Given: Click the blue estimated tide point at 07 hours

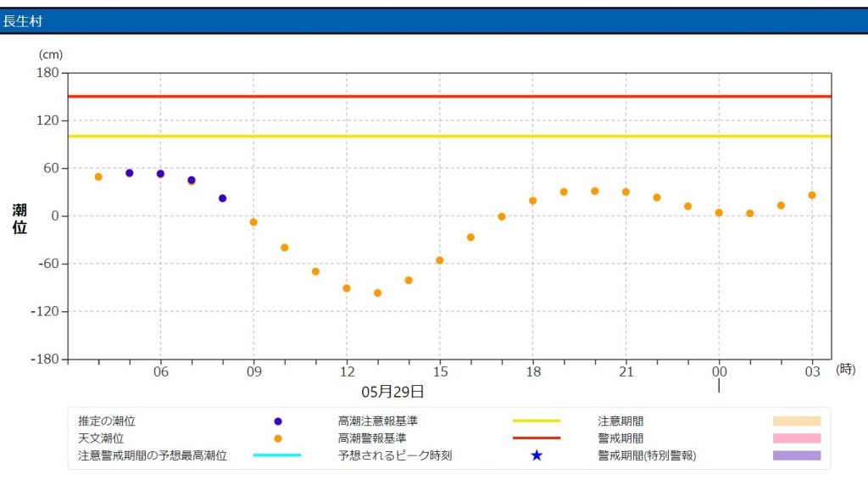Looking at the screenshot, I should tap(192, 180).
